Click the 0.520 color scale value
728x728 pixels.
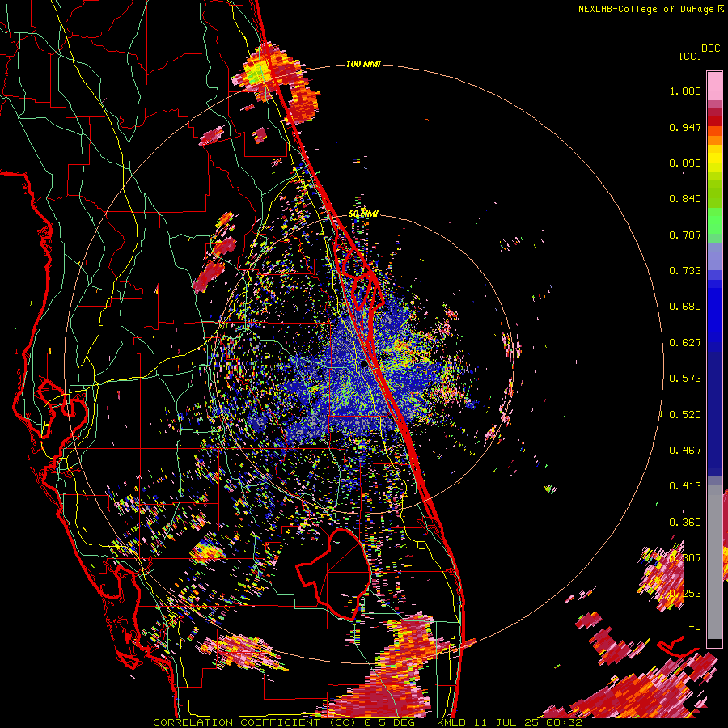tap(685, 415)
